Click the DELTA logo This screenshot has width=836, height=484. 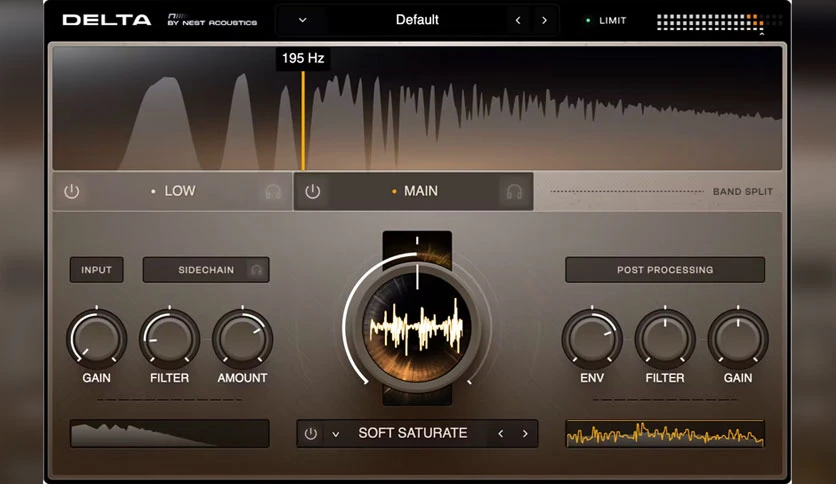[x=107, y=20]
